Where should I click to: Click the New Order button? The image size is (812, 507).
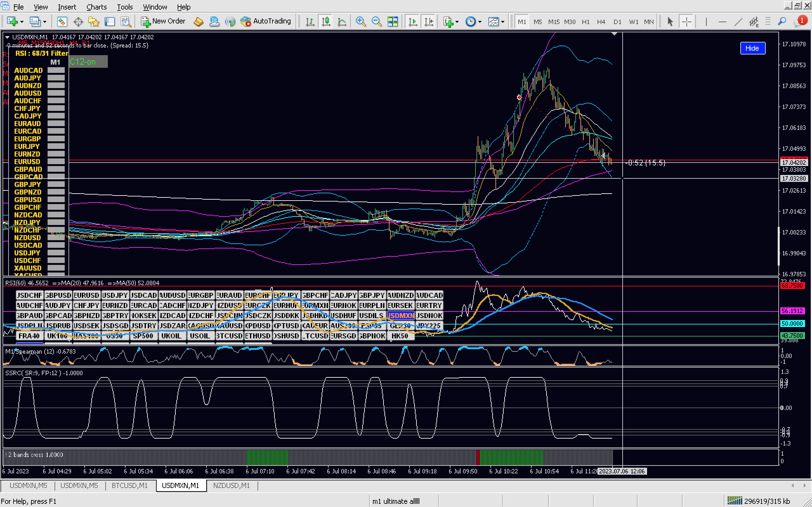pyautogui.click(x=163, y=22)
